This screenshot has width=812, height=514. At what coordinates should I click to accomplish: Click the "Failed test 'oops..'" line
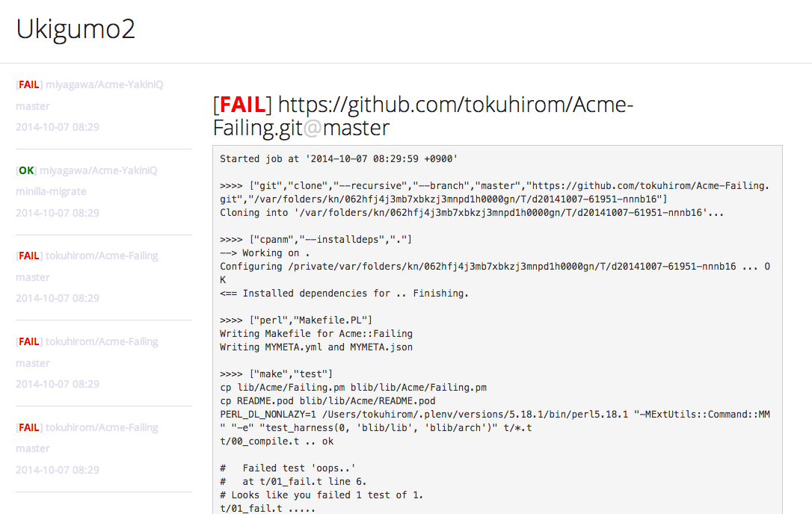287,468
